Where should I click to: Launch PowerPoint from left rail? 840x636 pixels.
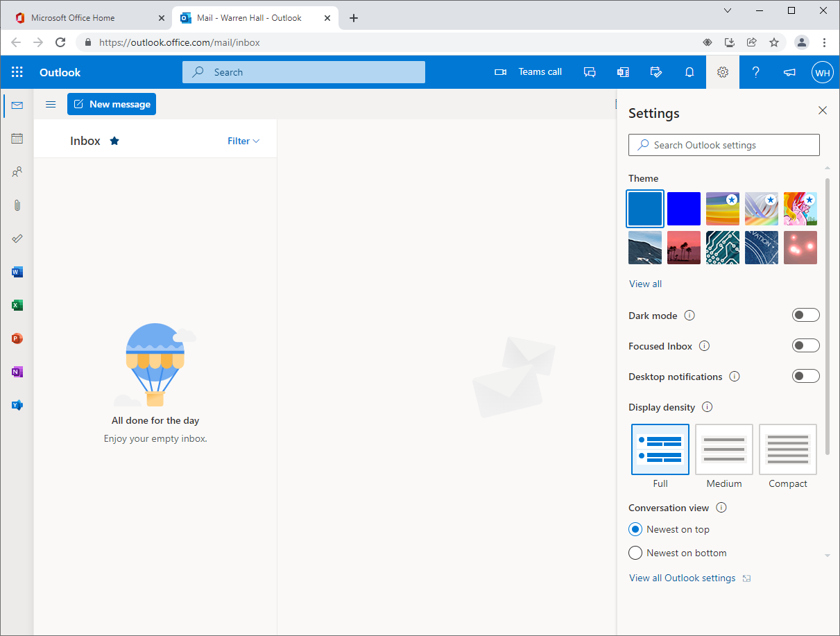pyautogui.click(x=17, y=338)
